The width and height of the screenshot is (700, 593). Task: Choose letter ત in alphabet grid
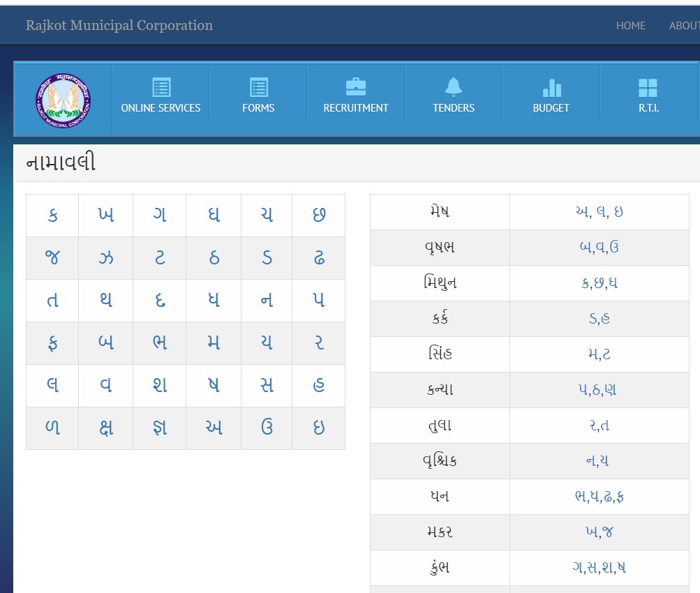pyautogui.click(x=52, y=300)
